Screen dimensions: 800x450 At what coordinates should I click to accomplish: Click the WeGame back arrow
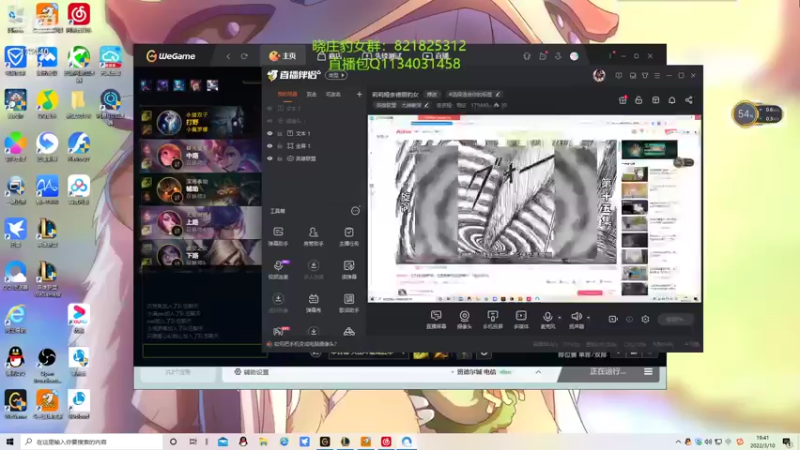click(229, 56)
